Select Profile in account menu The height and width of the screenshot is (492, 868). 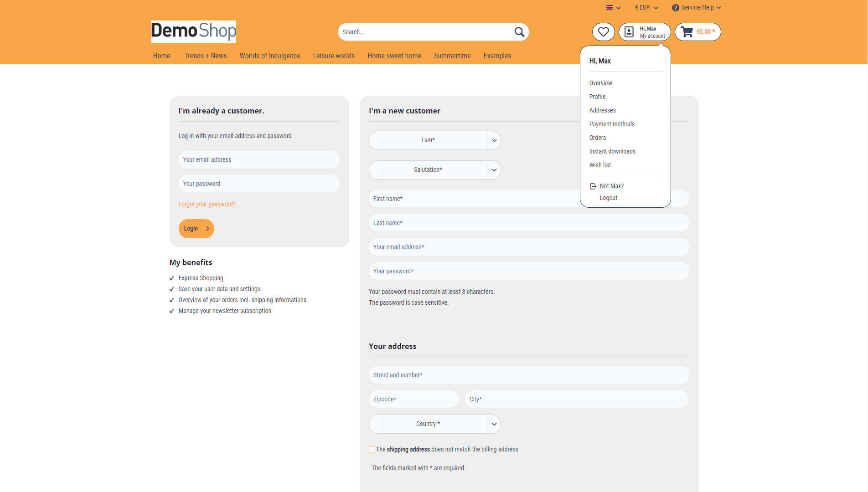[x=597, y=97]
